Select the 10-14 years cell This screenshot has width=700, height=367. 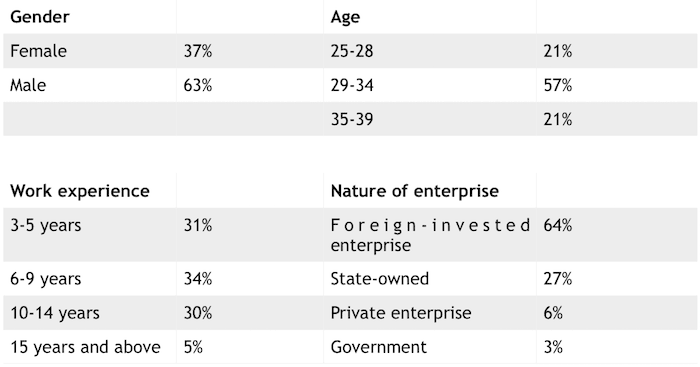click(x=55, y=313)
